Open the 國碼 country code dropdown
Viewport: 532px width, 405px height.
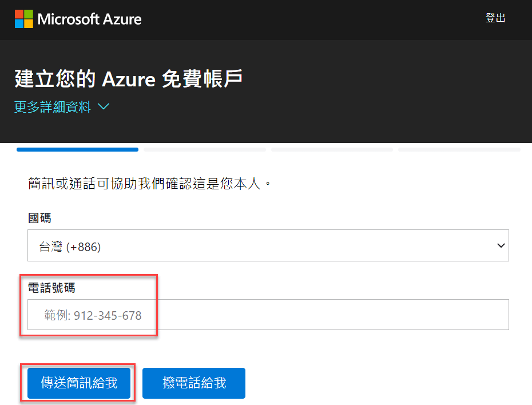268,245
